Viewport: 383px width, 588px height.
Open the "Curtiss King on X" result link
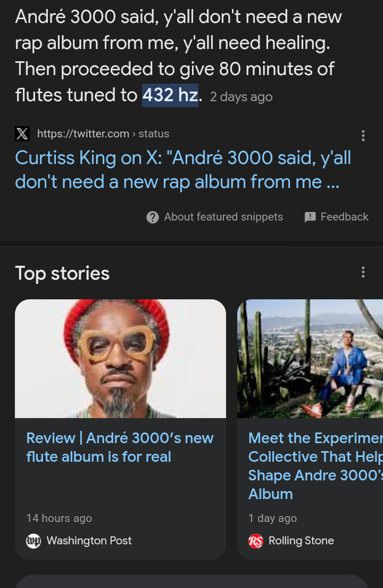coord(183,170)
